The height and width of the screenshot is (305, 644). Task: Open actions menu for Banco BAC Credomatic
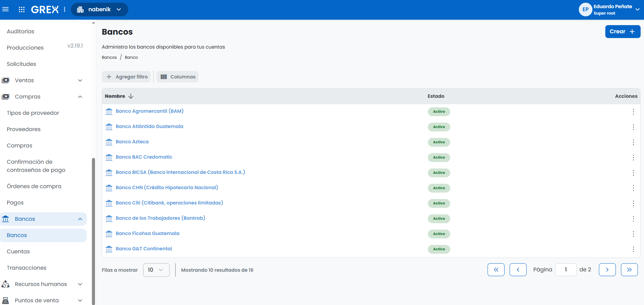(633, 158)
